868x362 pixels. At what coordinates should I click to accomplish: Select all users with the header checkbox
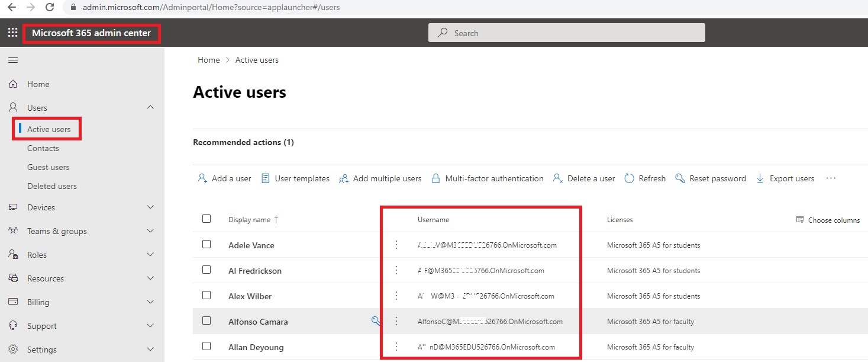point(206,219)
